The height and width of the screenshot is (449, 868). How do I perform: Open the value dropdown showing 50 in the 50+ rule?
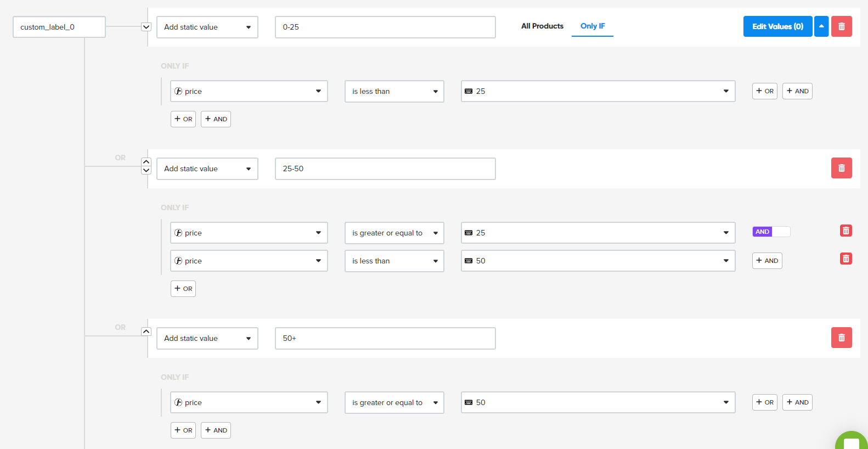click(x=598, y=402)
